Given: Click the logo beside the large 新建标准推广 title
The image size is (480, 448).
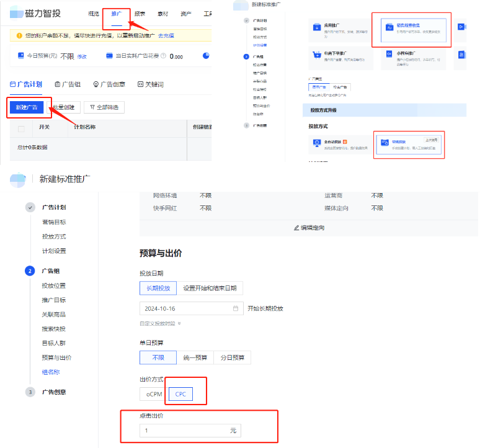Looking at the screenshot, I should (18, 180).
